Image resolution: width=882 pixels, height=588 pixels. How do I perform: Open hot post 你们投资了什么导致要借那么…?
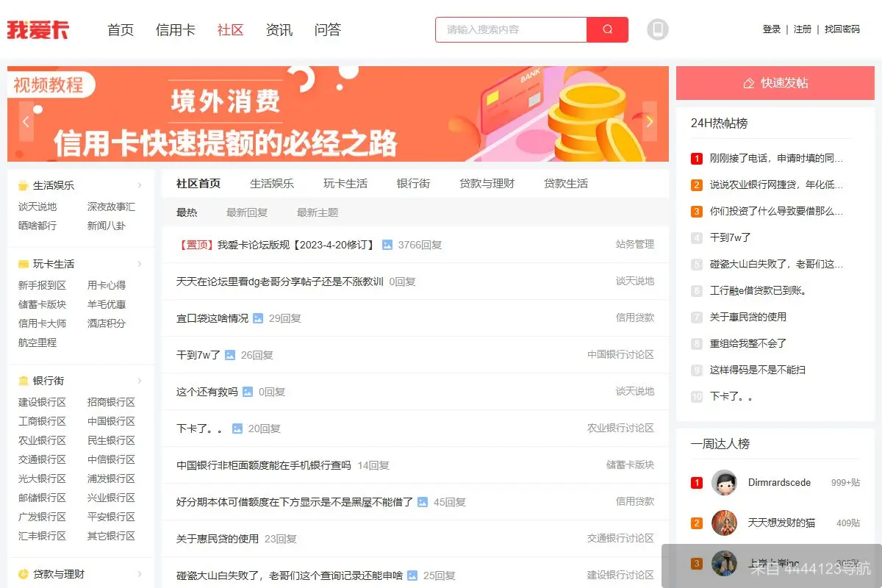777,211
